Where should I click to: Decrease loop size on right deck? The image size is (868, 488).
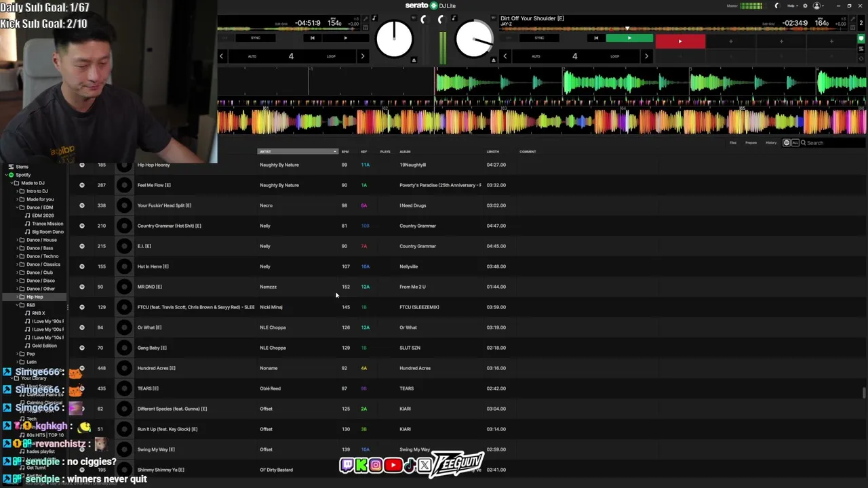tap(505, 56)
